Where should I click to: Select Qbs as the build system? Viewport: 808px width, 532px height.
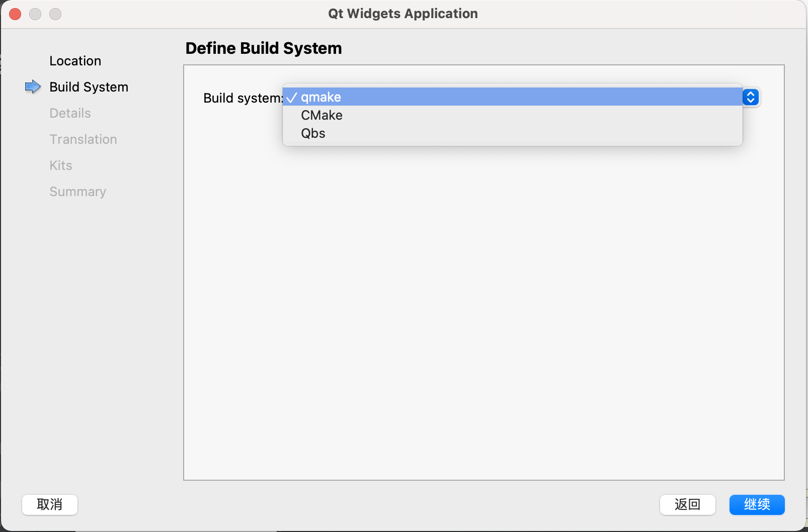point(313,133)
